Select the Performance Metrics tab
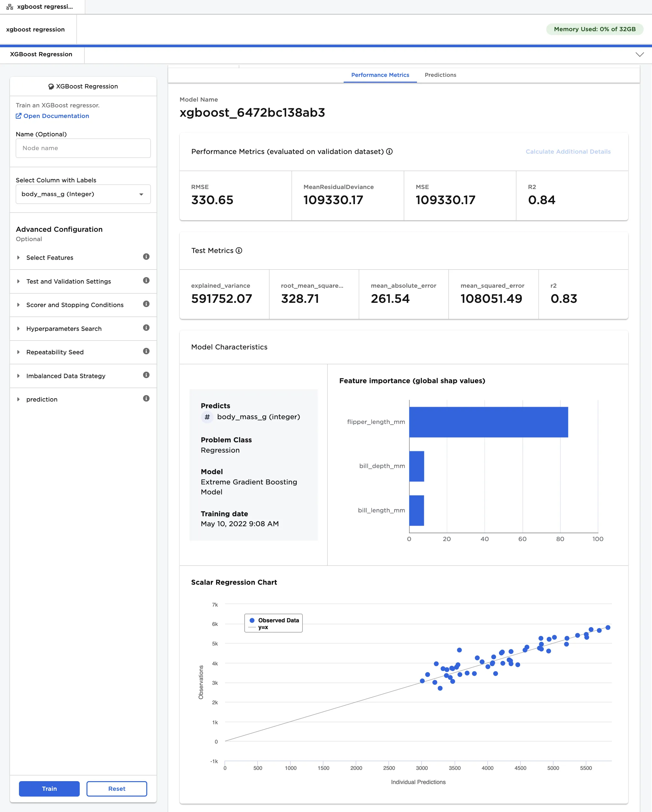 380,75
